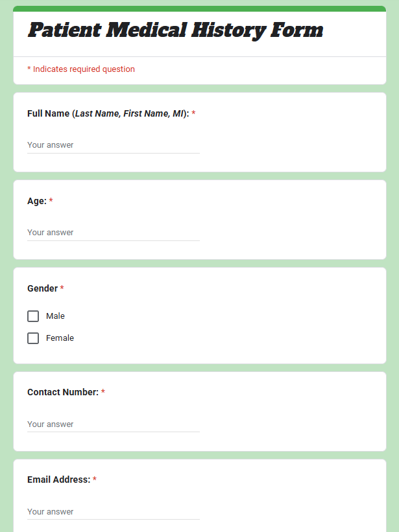
Task: Click the Patient Medical History Form title
Action: [175, 30]
